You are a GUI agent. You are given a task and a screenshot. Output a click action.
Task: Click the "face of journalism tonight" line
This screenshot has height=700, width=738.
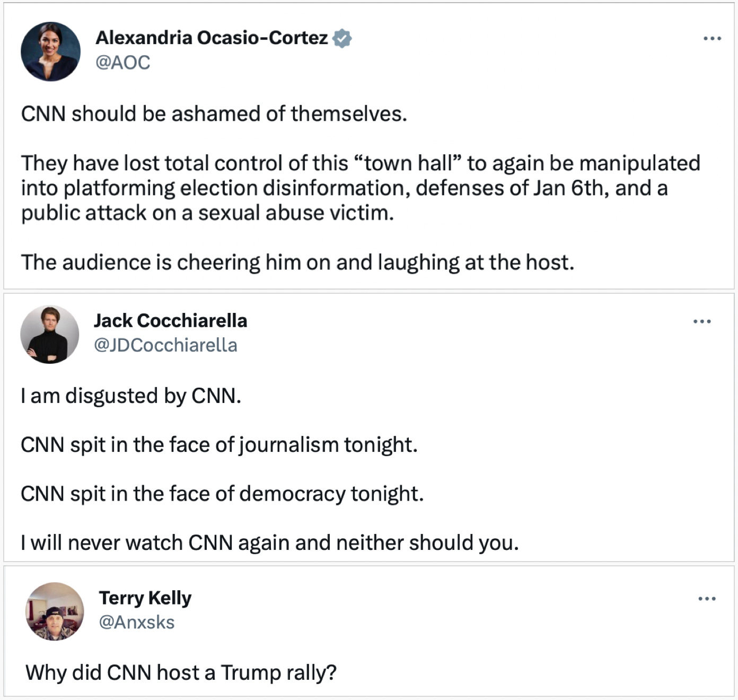[x=219, y=445]
